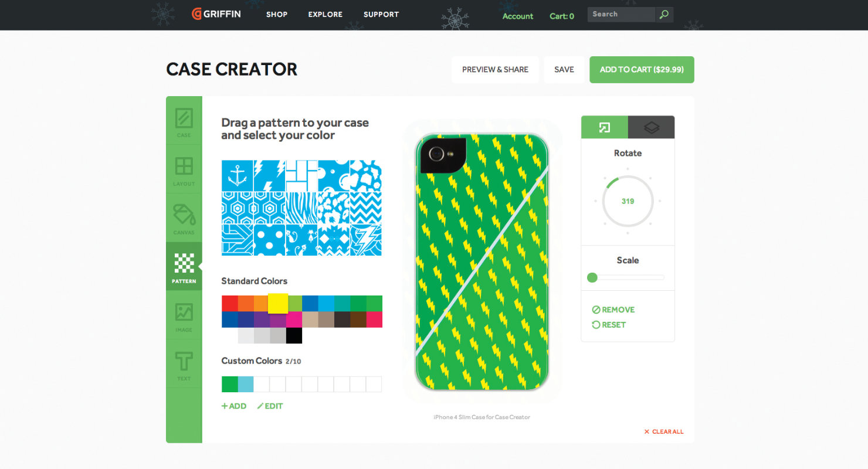Switch to the transform panel tab
This screenshot has width=868, height=469.
pyautogui.click(x=605, y=127)
